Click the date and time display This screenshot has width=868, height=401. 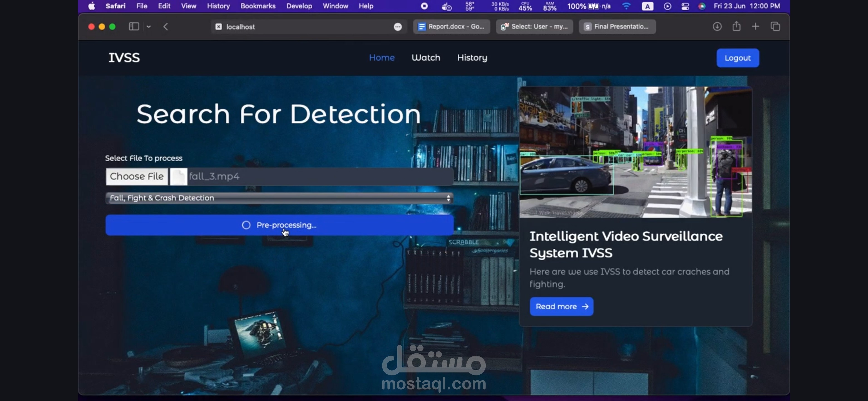point(747,6)
